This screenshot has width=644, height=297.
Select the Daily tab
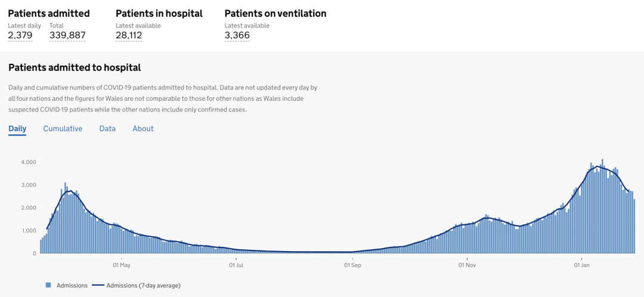(x=17, y=129)
